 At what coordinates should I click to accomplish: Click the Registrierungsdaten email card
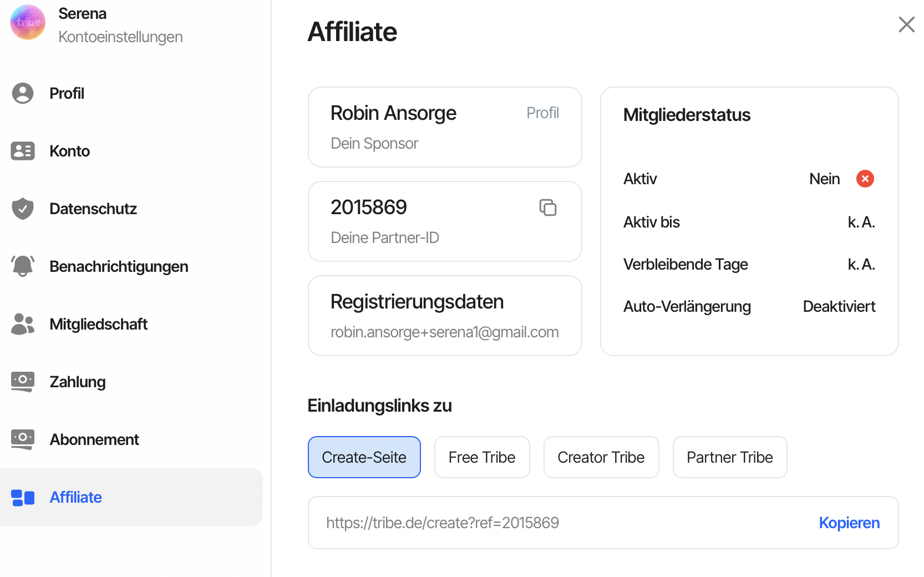pyautogui.click(x=444, y=316)
